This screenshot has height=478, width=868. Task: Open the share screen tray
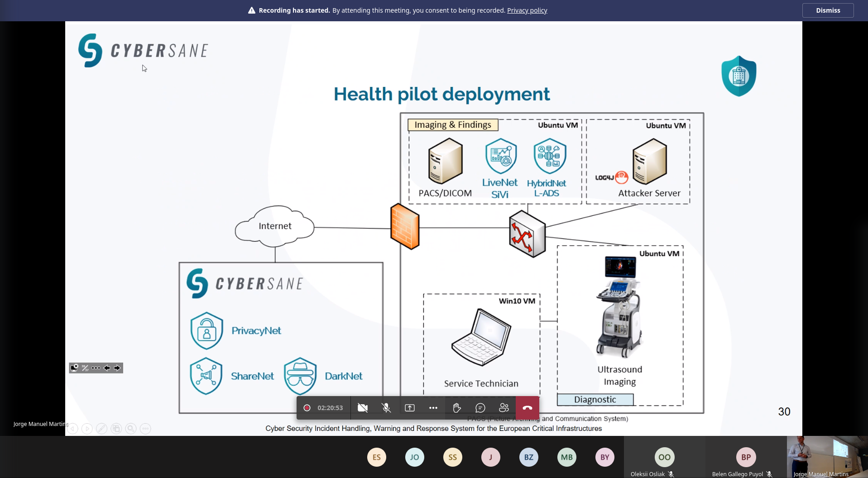coord(410,408)
